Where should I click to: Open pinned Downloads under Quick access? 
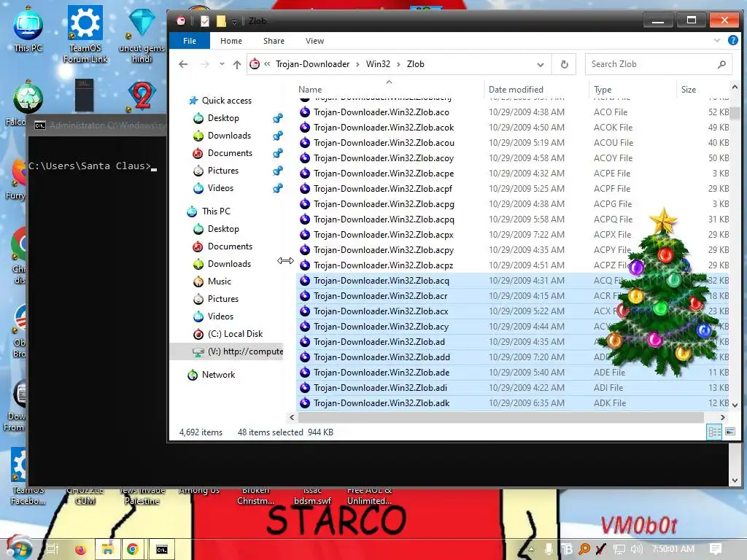pos(228,136)
